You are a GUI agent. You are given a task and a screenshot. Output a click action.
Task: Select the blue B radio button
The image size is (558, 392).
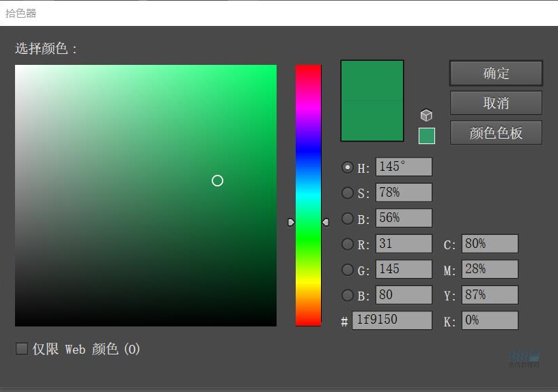click(348, 295)
